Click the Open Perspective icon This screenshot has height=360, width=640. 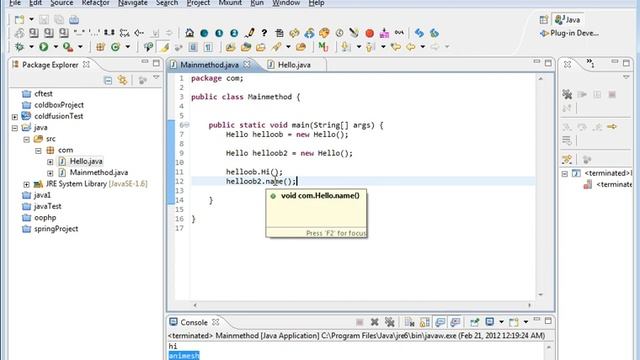pyautogui.click(x=544, y=20)
